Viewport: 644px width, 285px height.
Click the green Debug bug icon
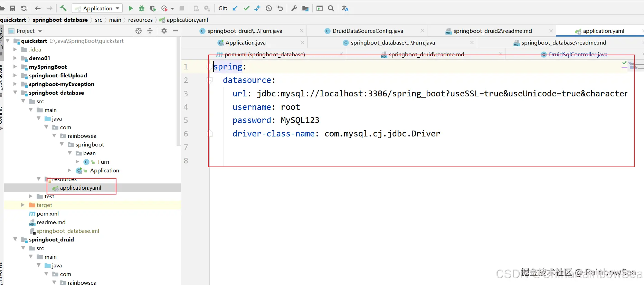coord(142,8)
